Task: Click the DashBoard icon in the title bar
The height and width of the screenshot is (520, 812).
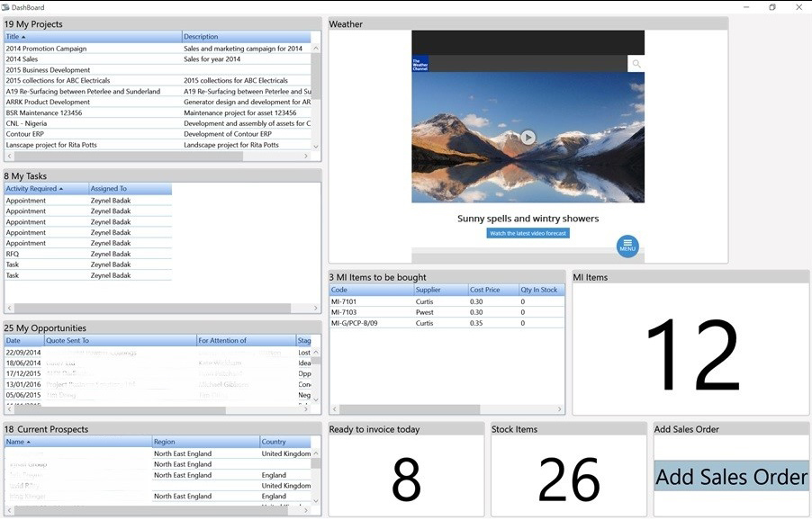Action: (9, 6)
